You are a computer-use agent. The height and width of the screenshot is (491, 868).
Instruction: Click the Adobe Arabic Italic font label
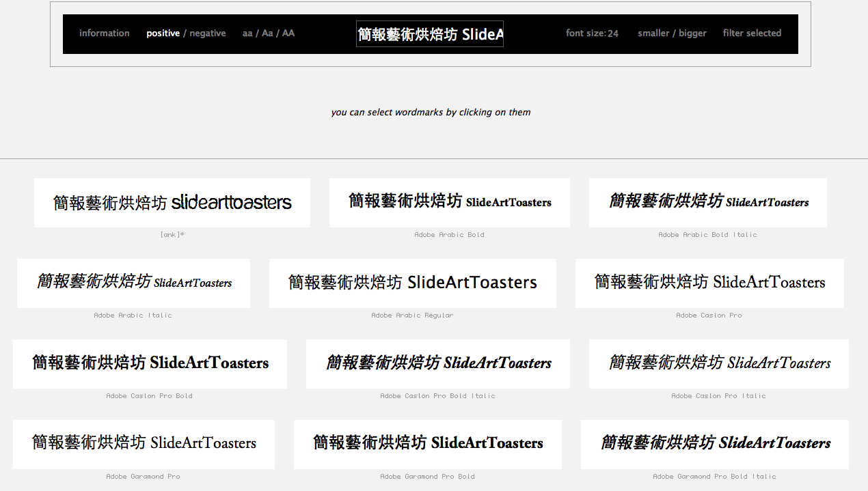click(x=133, y=315)
